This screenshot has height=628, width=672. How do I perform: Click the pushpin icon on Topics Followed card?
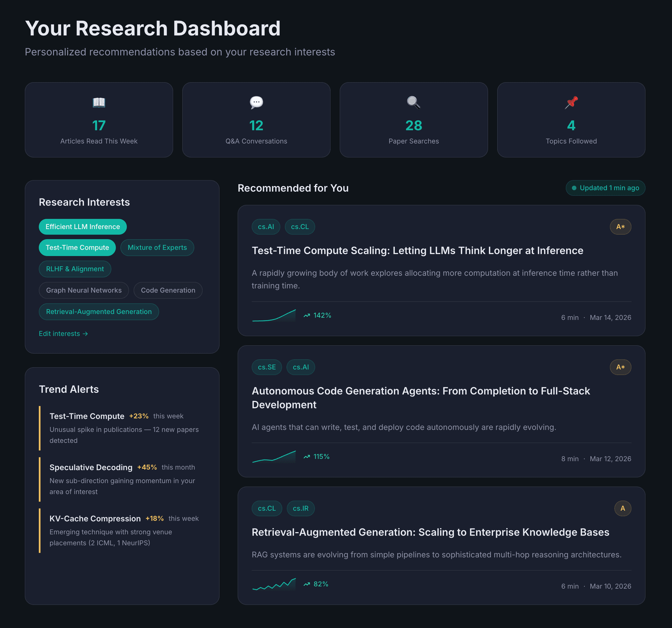coord(571,103)
